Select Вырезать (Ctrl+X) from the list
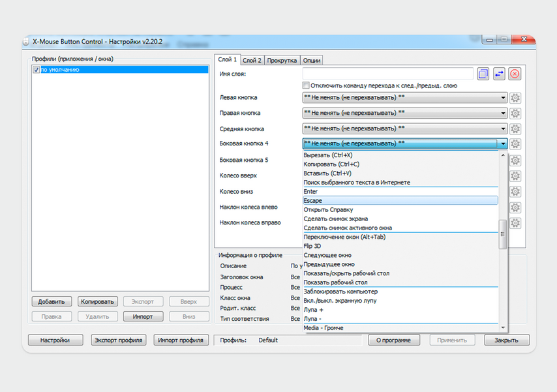Viewport: 557px width, 392px height. click(400, 155)
